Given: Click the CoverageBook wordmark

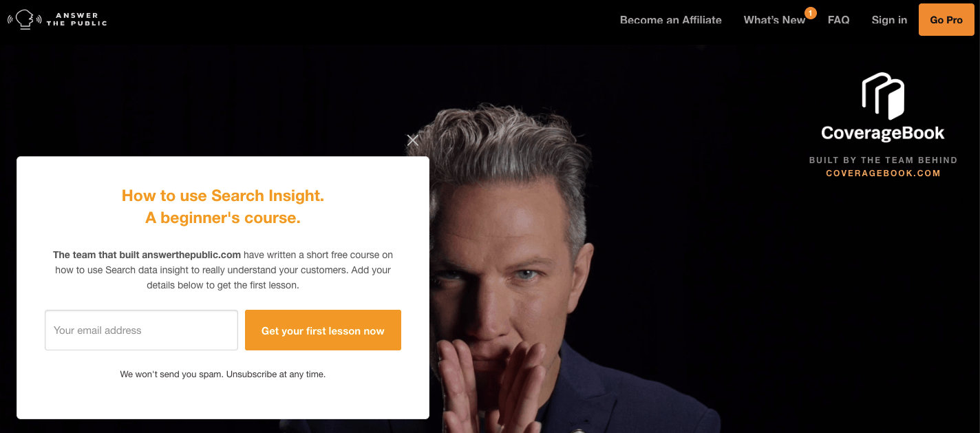Looking at the screenshot, I should 883,134.
